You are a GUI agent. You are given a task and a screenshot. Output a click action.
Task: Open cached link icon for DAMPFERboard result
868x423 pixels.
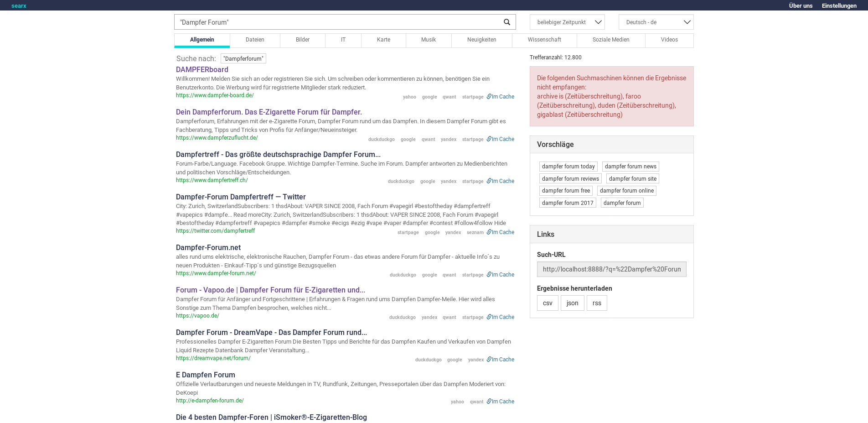tap(489, 97)
